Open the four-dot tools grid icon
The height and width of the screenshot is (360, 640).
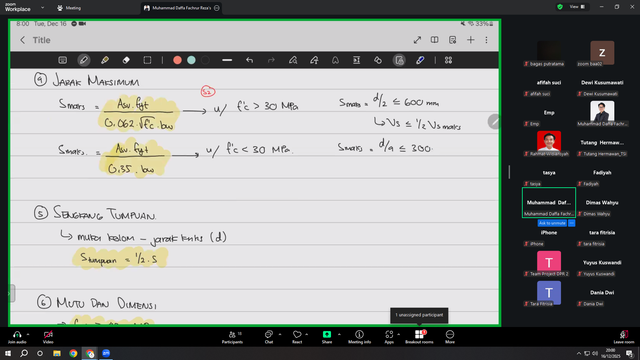tap(448, 60)
